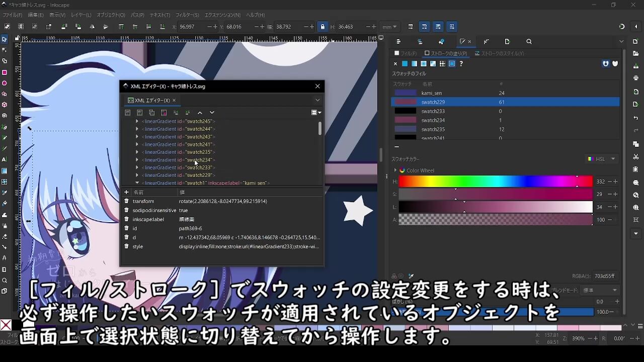Screen dimensions: 644x362
Task: Collapse the swatch1 kami_sen node
Action: [137, 183]
